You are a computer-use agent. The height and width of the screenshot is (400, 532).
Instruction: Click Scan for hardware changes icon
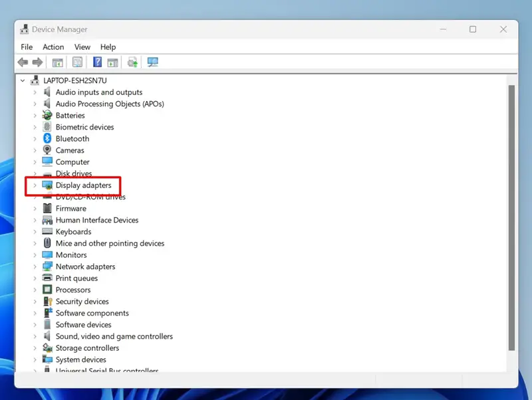point(153,62)
